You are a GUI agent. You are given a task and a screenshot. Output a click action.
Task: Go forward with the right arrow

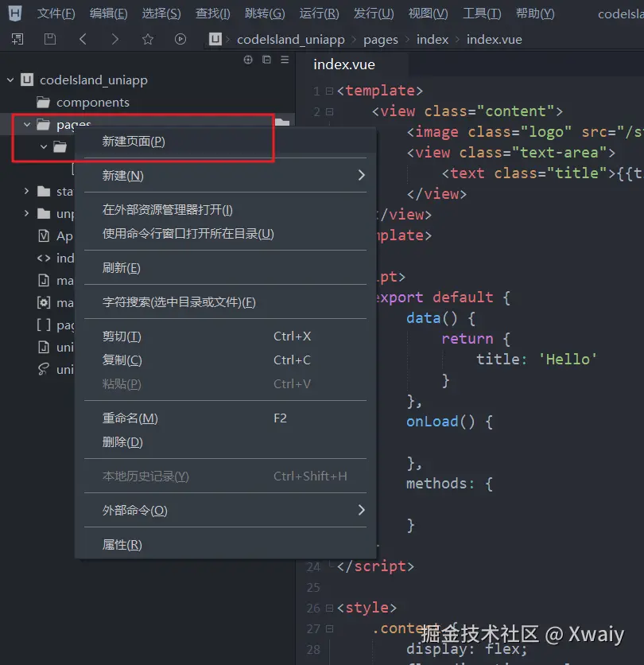(115, 39)
